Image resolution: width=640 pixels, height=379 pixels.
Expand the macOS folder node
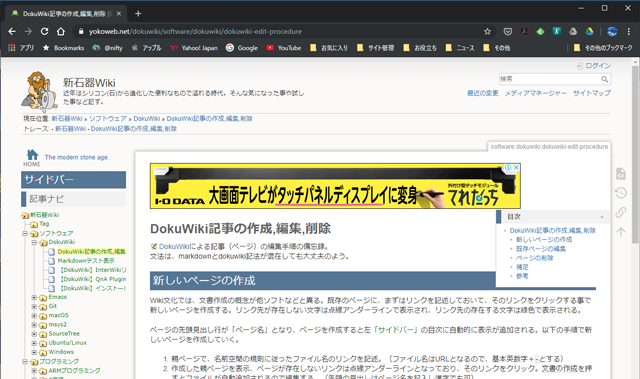34,316
